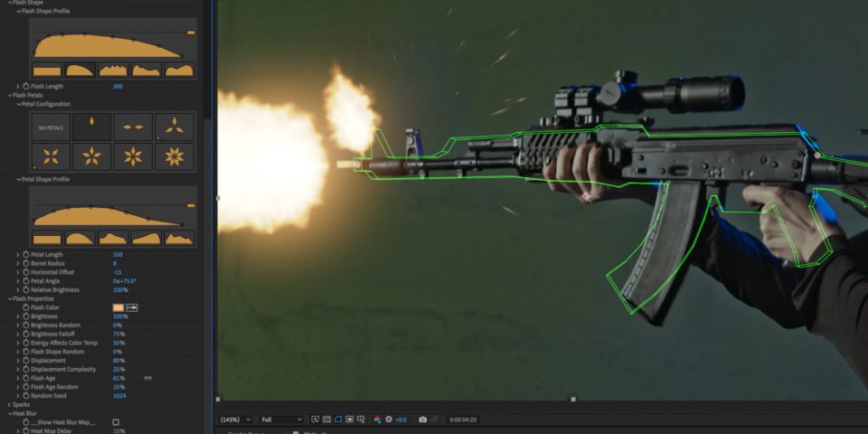Edit the Flash Length value 300
This screenshot has height=434, width=868.
(x=118, y=87)
